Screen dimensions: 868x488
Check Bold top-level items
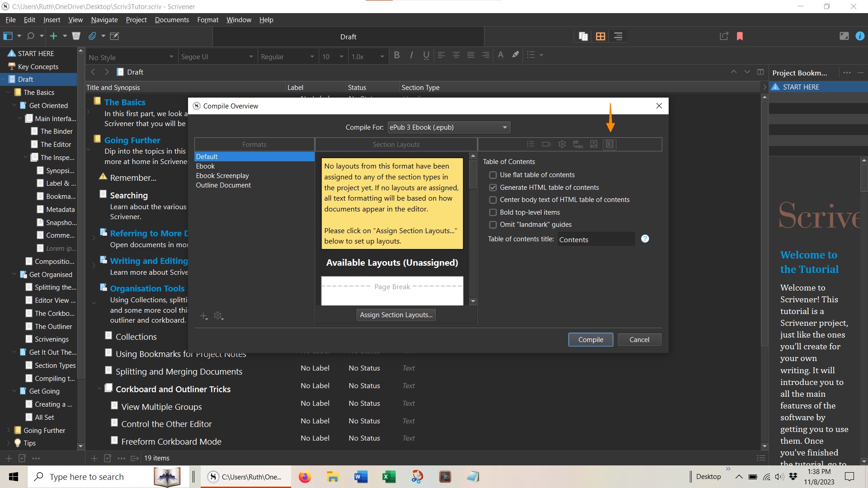(493, 212)
